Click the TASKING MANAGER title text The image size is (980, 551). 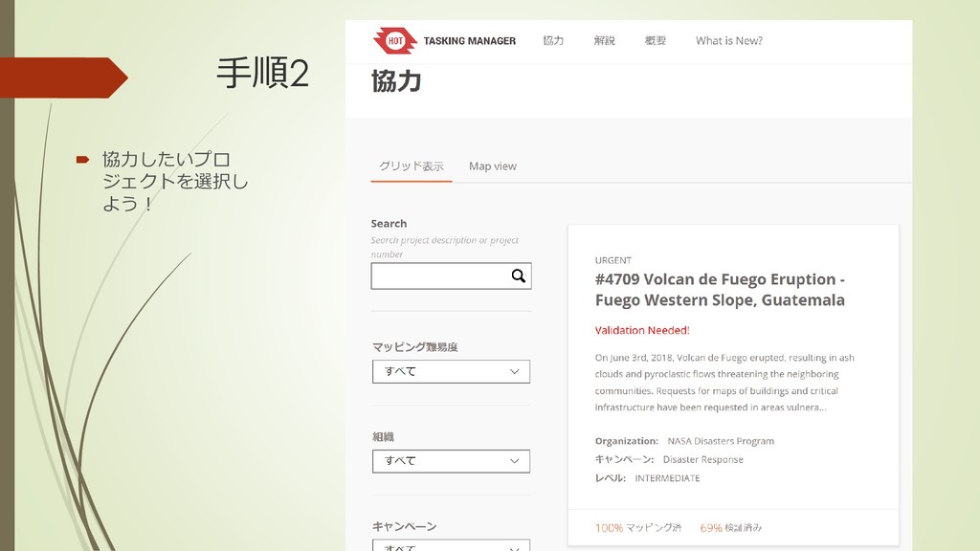pyautogui.click(x=469, y=41)
